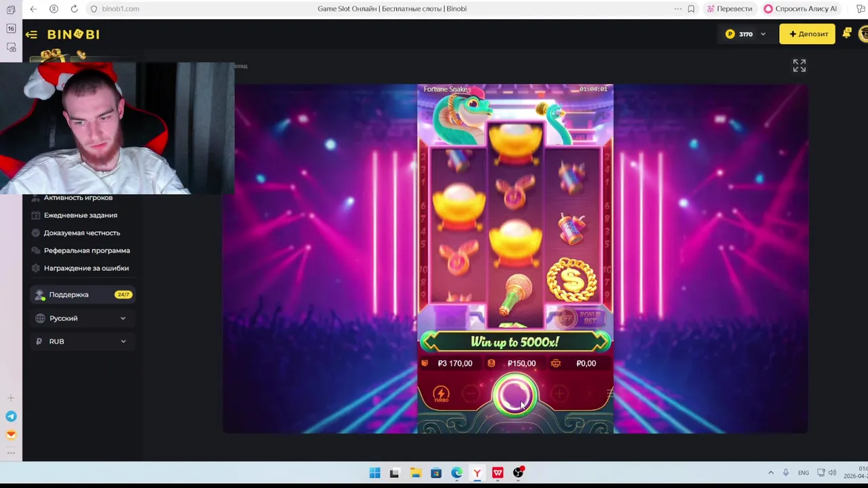
Task: Open Поддержка 24/7 support
Action: [x=81, y=295]
